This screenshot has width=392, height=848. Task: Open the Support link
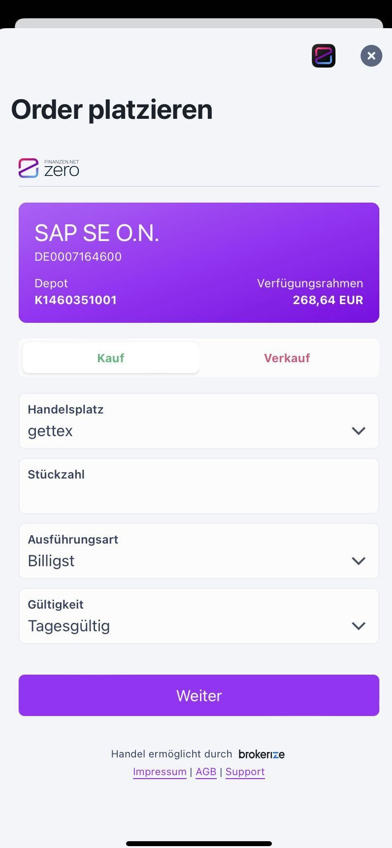pos(245,772)
